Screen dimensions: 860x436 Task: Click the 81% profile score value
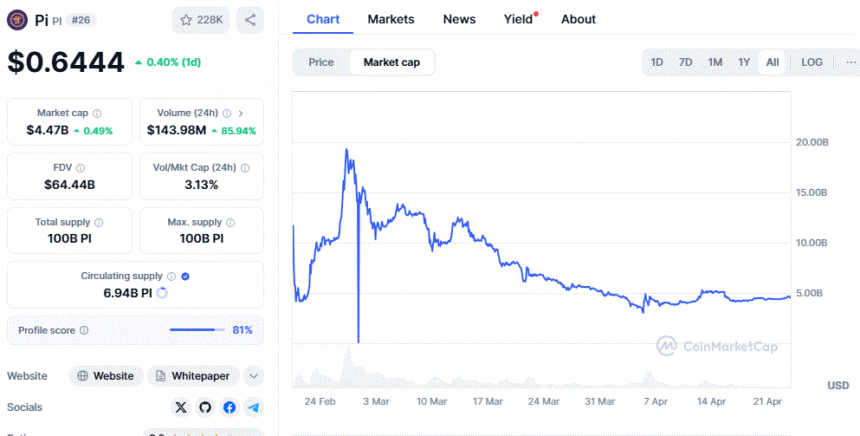click(x=242, y=330)
